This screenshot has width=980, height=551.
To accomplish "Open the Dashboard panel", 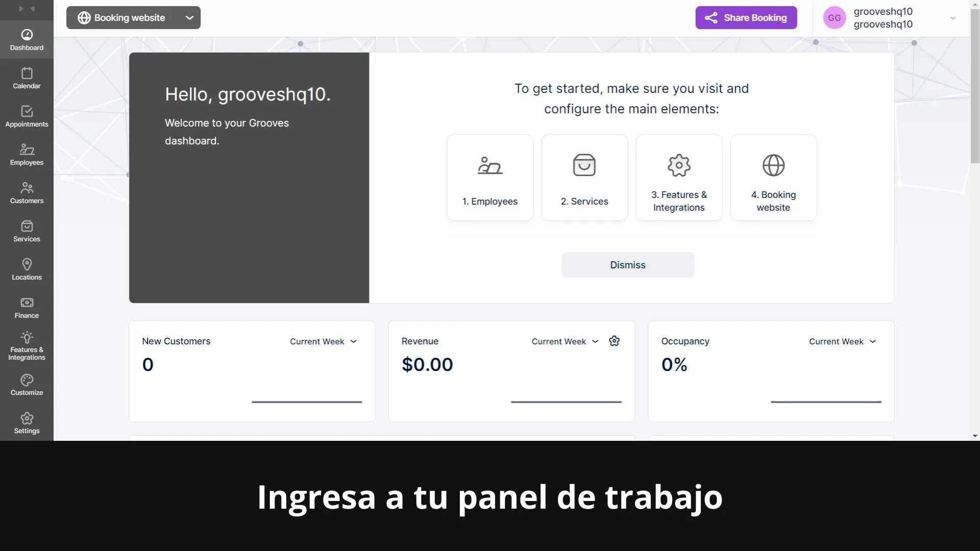I will coord(26,39).
